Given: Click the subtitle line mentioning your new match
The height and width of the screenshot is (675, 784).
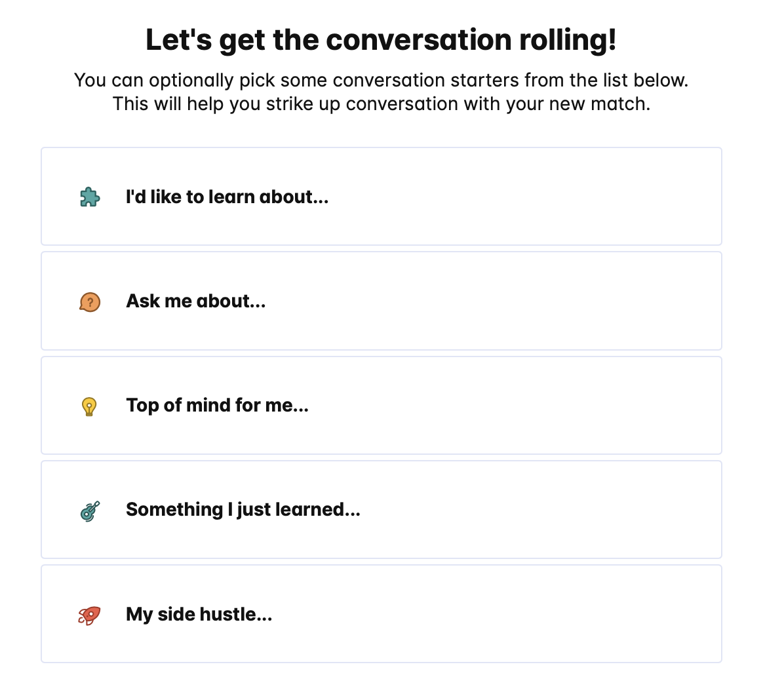Looking at the screenshot, I should click(x=381, y=104).
